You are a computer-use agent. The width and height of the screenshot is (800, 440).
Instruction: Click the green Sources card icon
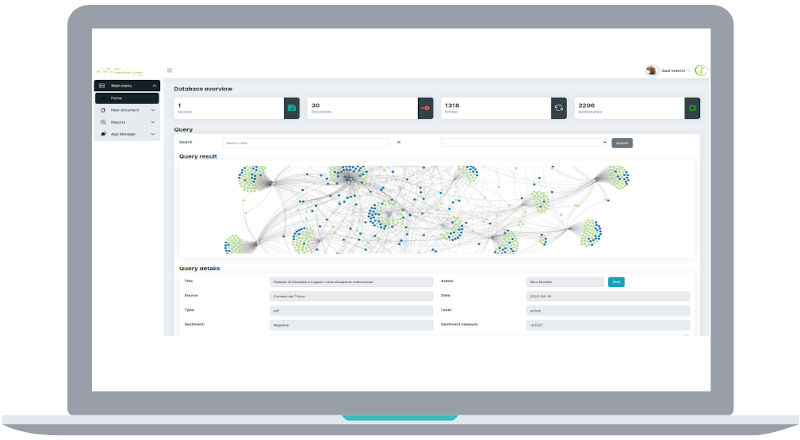click(292, 108)
